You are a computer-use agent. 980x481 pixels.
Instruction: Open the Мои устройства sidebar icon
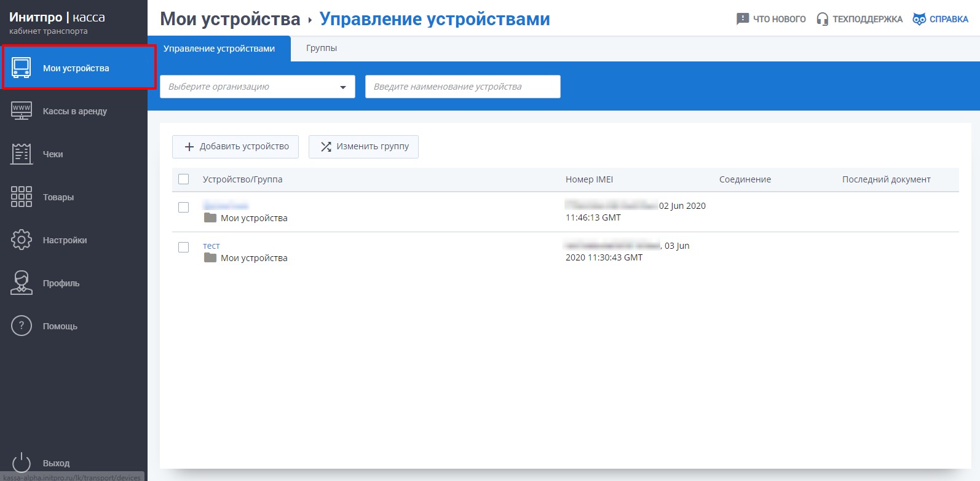click(x=22, y=68)
